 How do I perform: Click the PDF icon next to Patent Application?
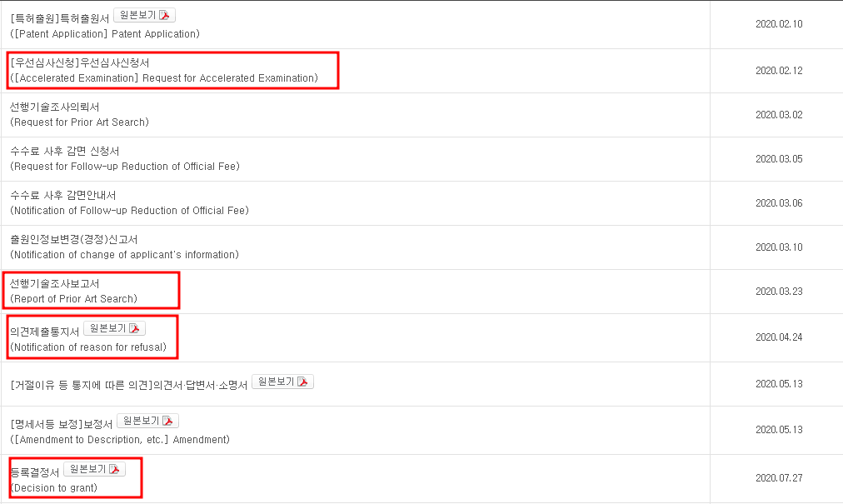tap(164, 15)
